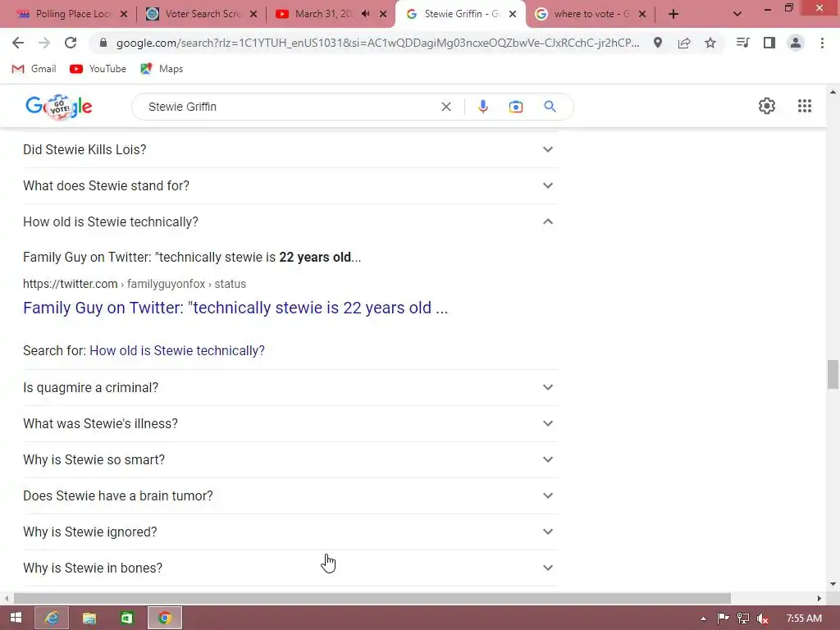Screen dimensions: 840x630
Task: Mute audio on the March 31 tab
Action: (x=366, y=14)
